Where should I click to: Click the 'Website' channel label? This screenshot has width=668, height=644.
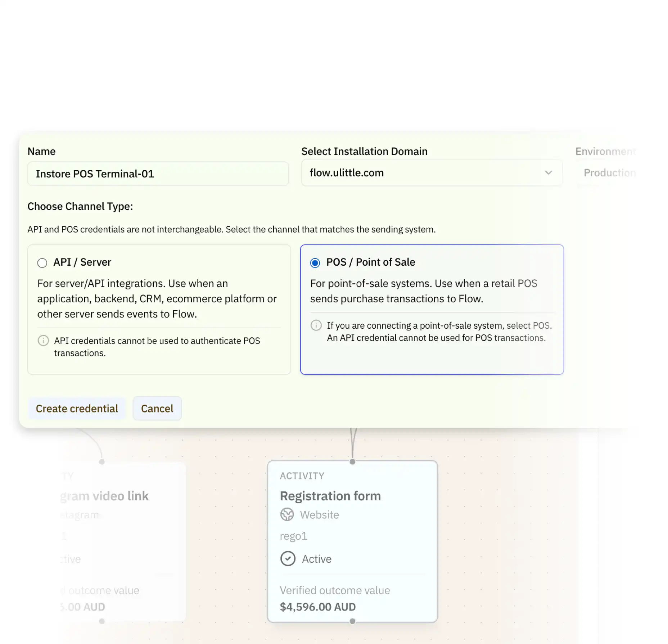click(x=319, y=515)
